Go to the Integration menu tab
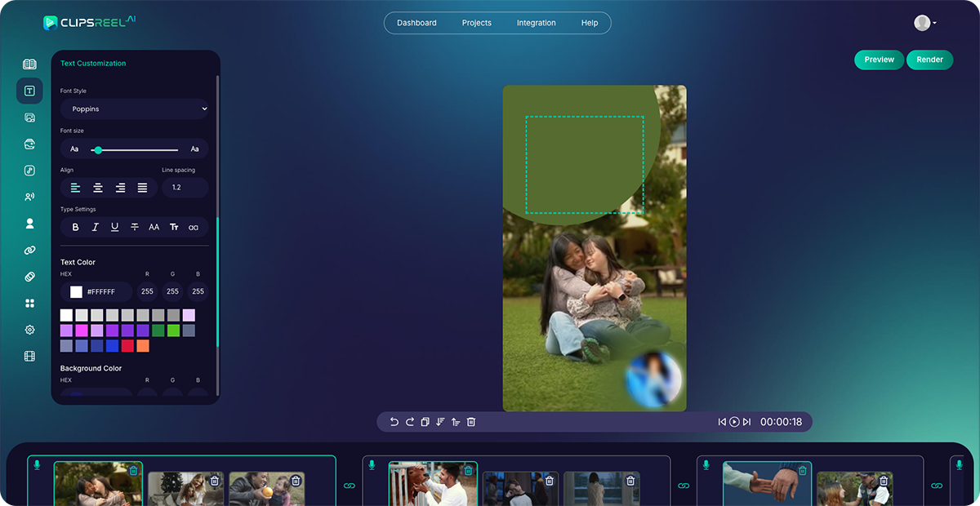This screenshot has width=980, height=506. [x=536, y=23]
